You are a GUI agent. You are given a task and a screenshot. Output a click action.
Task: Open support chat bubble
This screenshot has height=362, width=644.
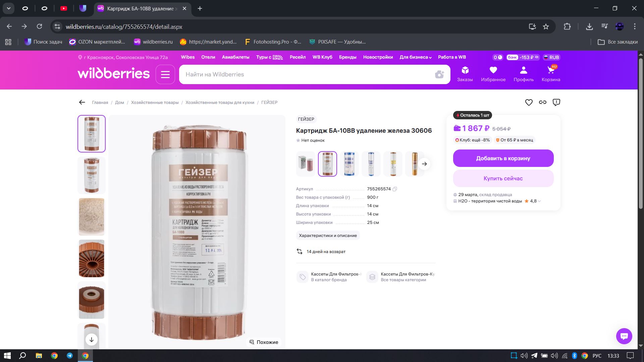624,336
